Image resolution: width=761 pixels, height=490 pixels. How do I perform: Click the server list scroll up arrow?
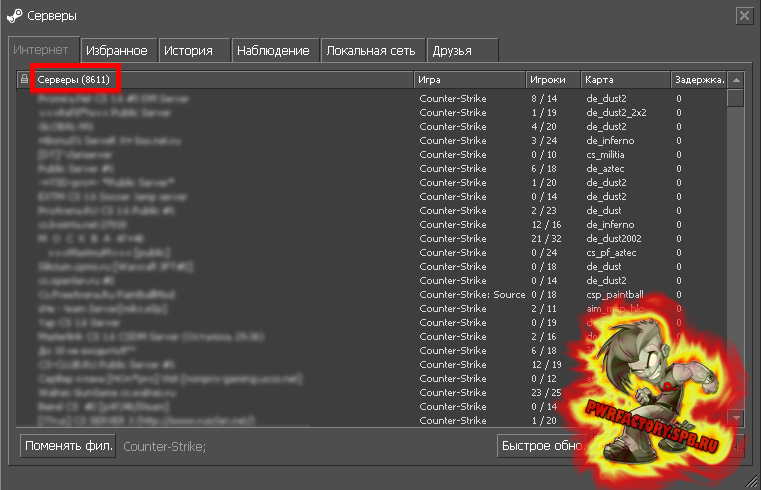pos(736,79)
